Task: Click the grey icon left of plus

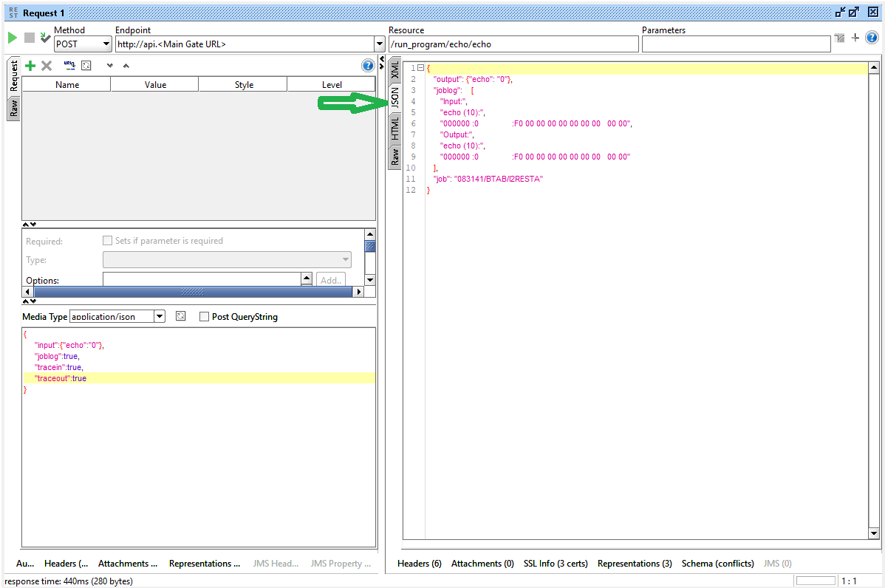Action: tap(840, 38)
